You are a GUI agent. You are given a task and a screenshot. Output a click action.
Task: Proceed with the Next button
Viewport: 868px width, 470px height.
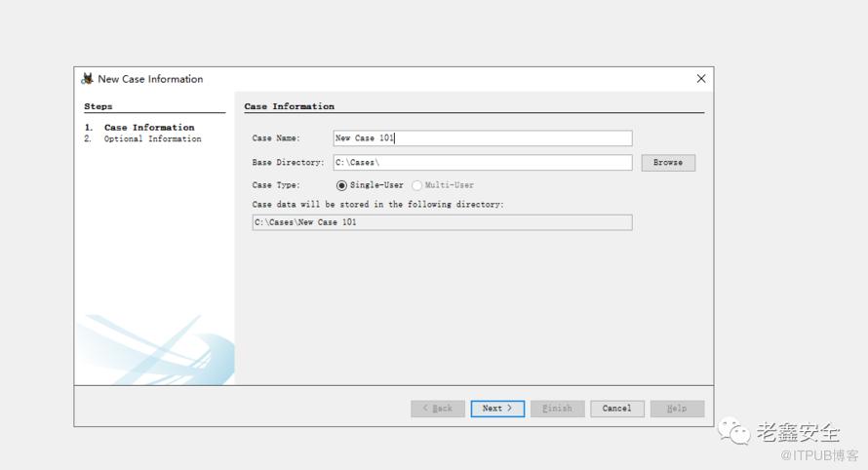(497, 409)
